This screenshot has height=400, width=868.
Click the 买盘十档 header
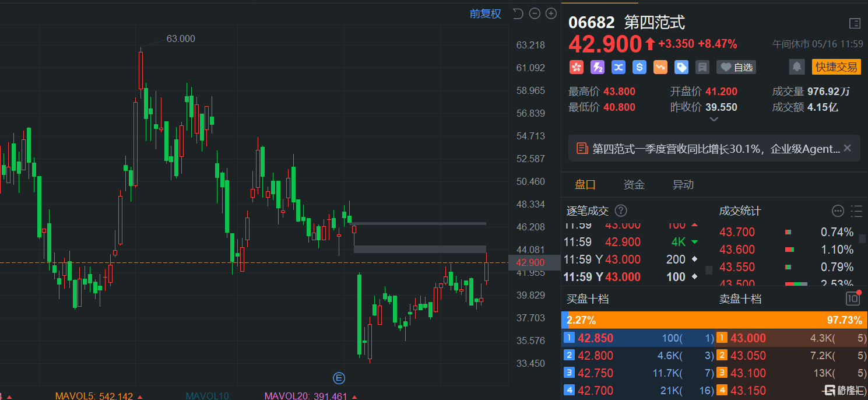tap(588, 299)
